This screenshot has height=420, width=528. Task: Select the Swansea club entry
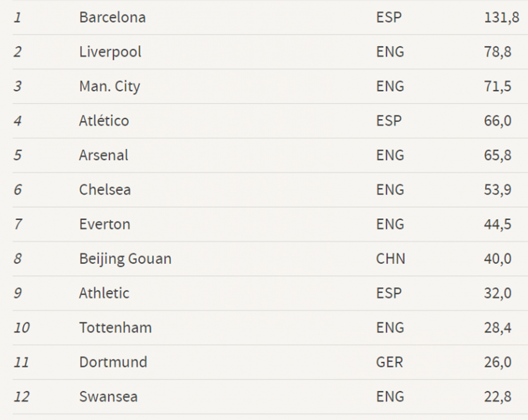108,397
